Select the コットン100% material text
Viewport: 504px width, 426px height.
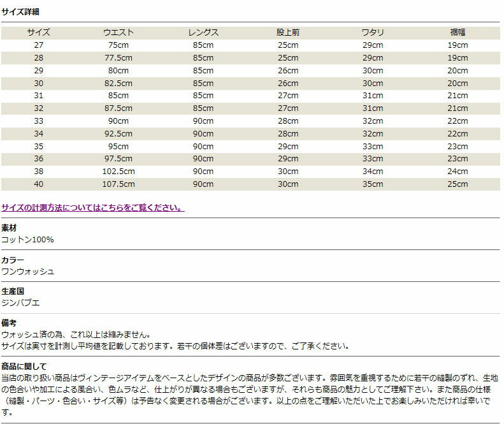tap(27, 239)
